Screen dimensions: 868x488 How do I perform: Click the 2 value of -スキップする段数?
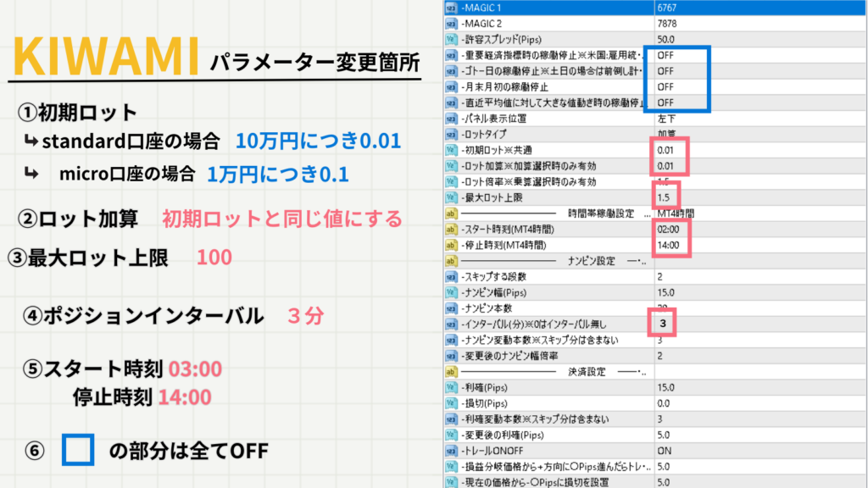point(659,277)
